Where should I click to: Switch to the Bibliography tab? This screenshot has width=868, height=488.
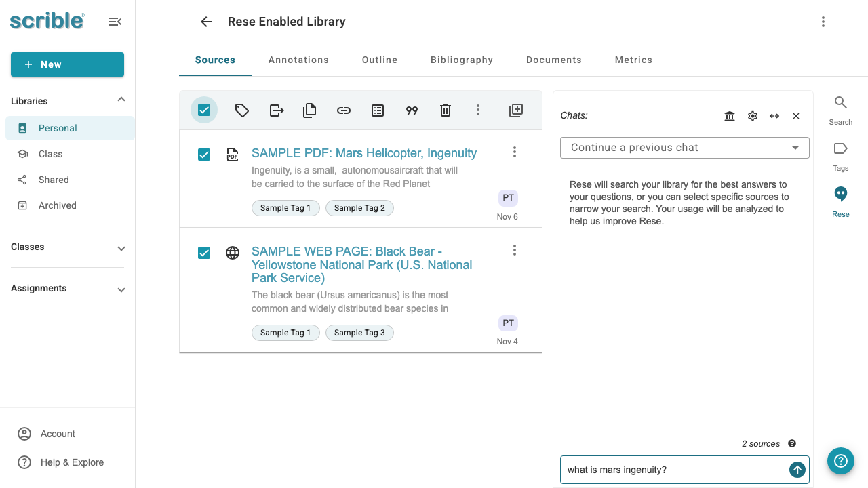(461, 60)
